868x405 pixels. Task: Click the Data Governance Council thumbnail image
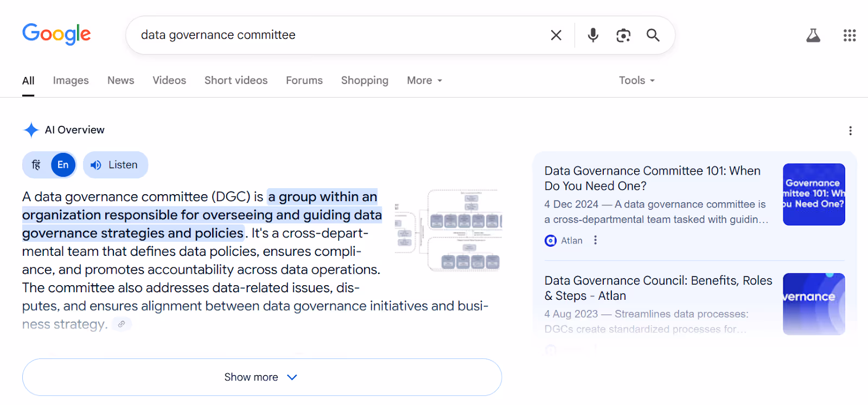point(814,304)
